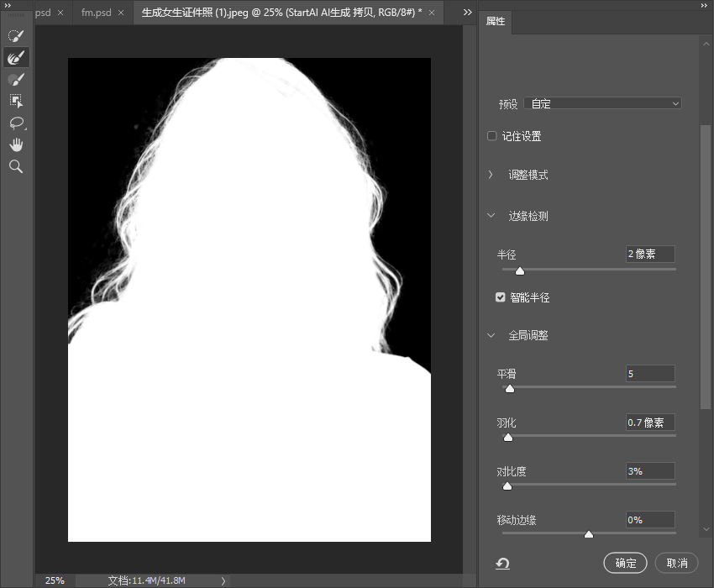Screen dimensions: 714x588
Task: Collapse the 边缘检测 section
Action: [x=491, y=215]
